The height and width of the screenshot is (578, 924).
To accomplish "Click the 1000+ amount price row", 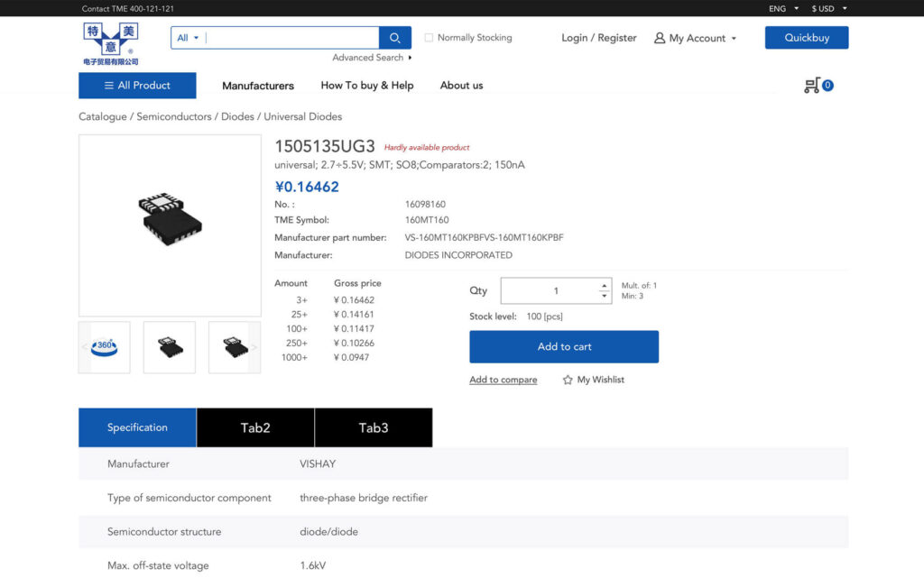I will pos(325,357).
